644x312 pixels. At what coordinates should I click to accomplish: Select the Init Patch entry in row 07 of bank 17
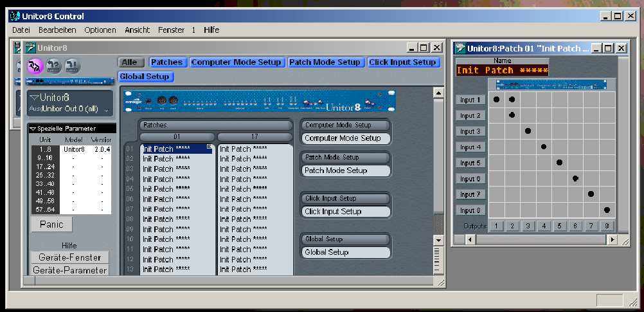[255, 209]
